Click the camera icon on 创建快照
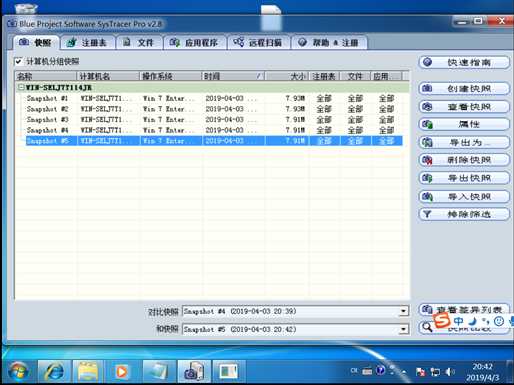 tap(427, 88)
